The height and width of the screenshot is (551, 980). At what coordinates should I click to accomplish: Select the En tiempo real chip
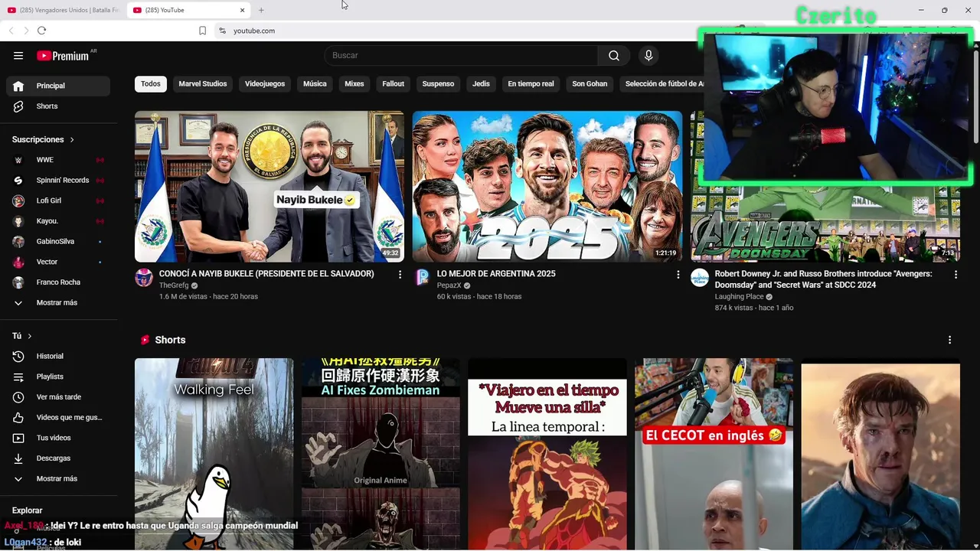[x=531, y=83]
